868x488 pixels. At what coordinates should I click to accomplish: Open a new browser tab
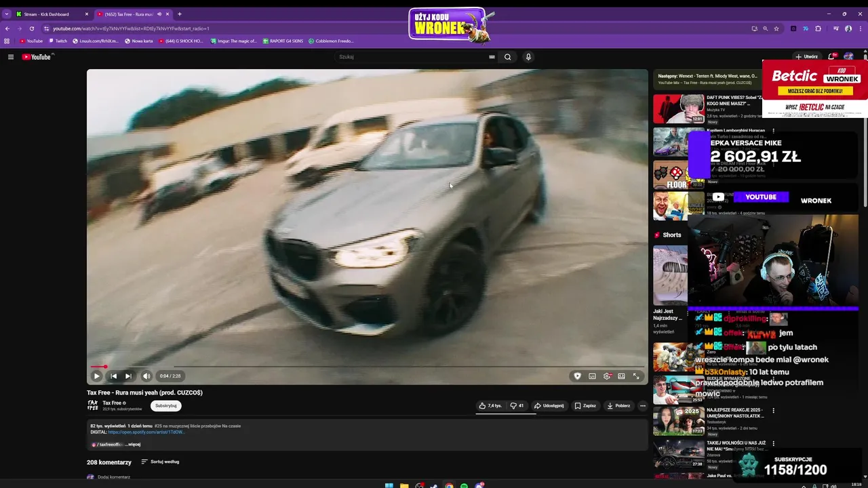(180, 14)
